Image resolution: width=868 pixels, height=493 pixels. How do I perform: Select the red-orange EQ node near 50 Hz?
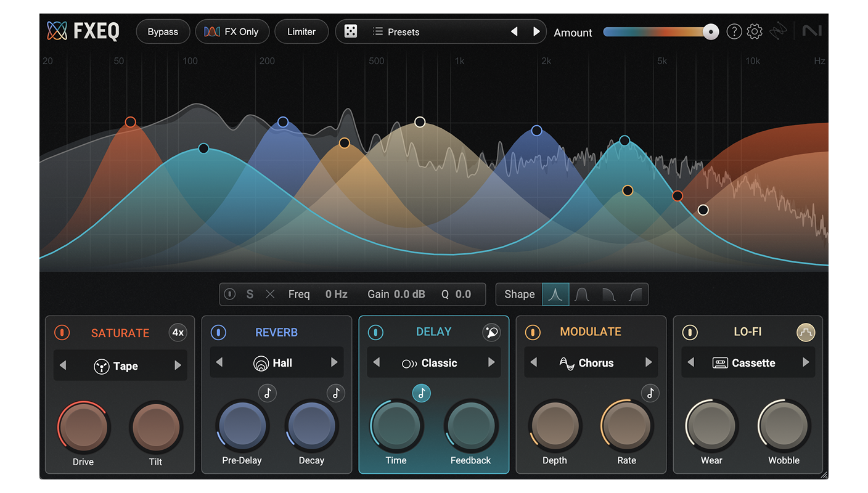click(x=130, y=122)
